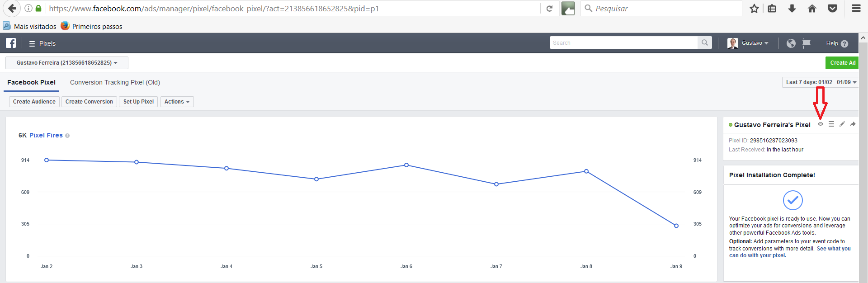Open pixel list lines icon

831,124
